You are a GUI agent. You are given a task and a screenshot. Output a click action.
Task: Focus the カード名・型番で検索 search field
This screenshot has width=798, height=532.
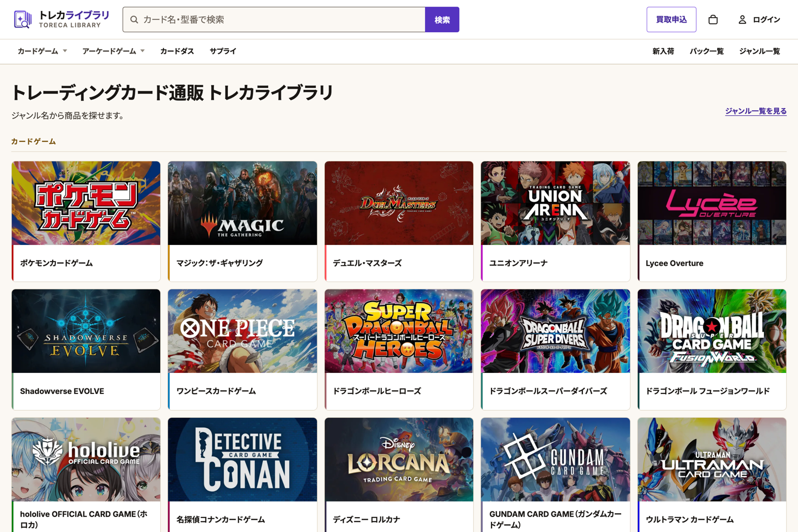(x=274, y=19)
